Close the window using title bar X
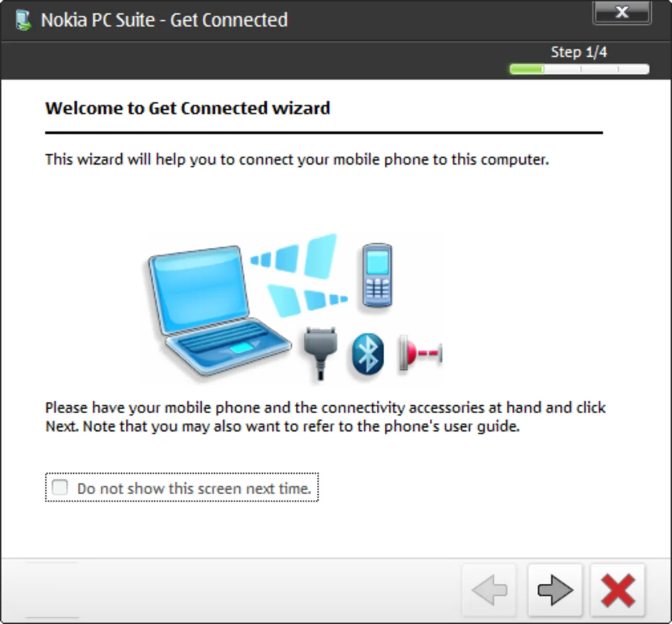 pos(622,13)
